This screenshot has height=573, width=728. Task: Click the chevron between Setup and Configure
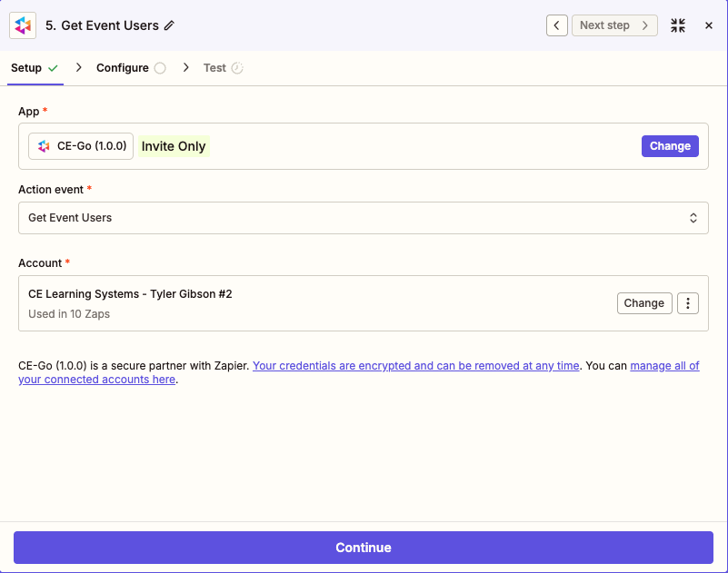tap(78, 68)
